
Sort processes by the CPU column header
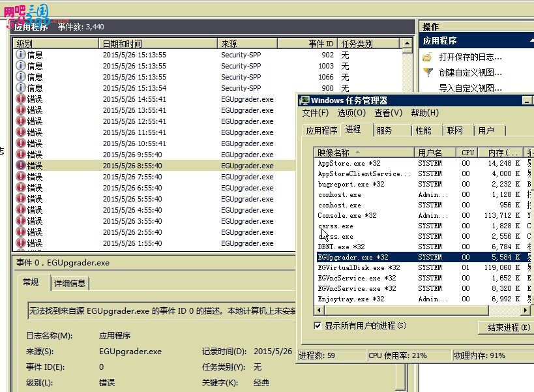pos(467,152)
